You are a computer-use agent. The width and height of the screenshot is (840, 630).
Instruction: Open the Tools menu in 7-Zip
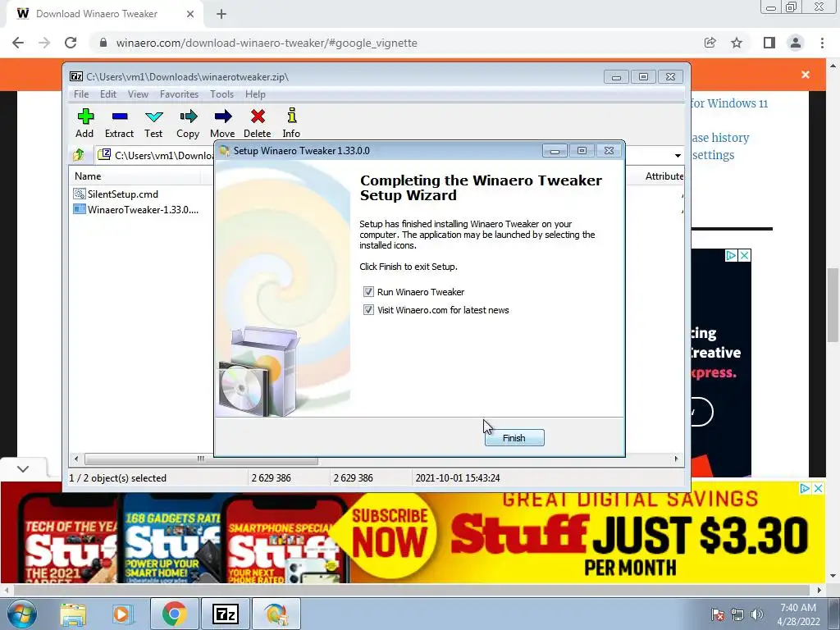point(221,94)
